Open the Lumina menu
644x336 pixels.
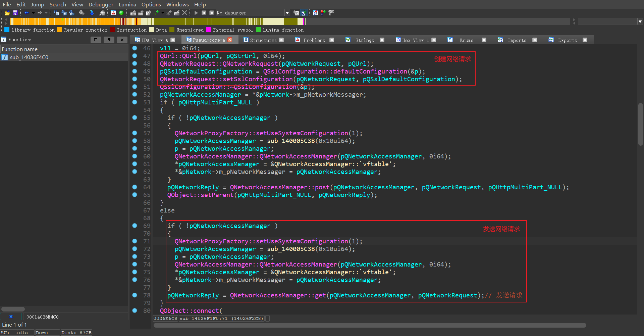[127, 4]
